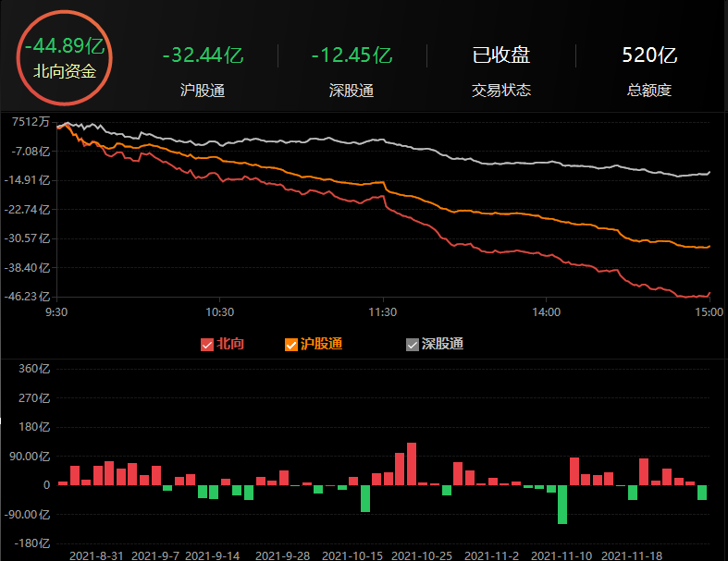This screenshot has width=728, height=561.
Task: Toggle the red 北向 legend checkbox
Action: click(x=207, y=345)
